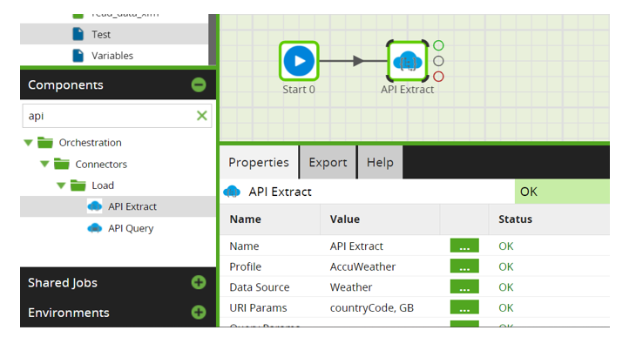
Task: Collapse the Load folder
Action: click(61, 185)
